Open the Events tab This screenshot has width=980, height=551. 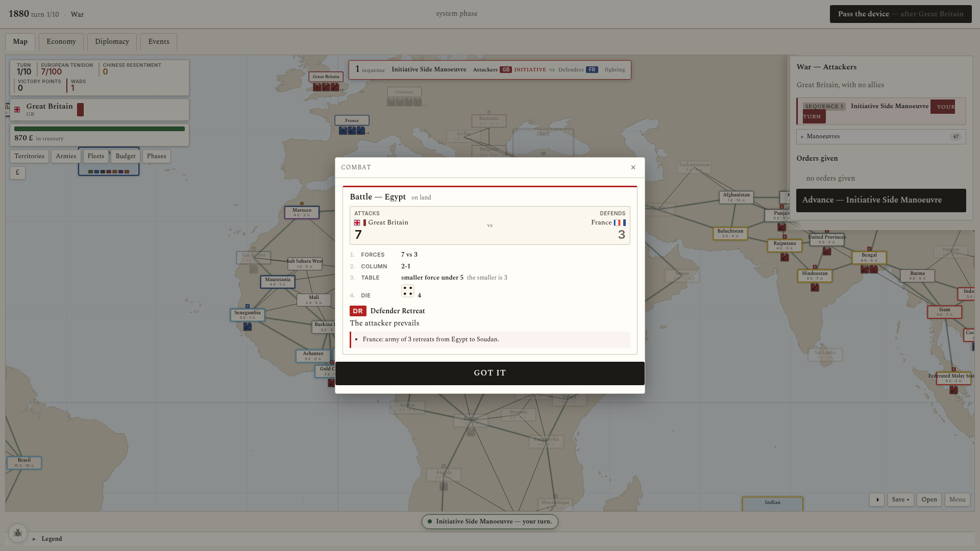(159, 42)
